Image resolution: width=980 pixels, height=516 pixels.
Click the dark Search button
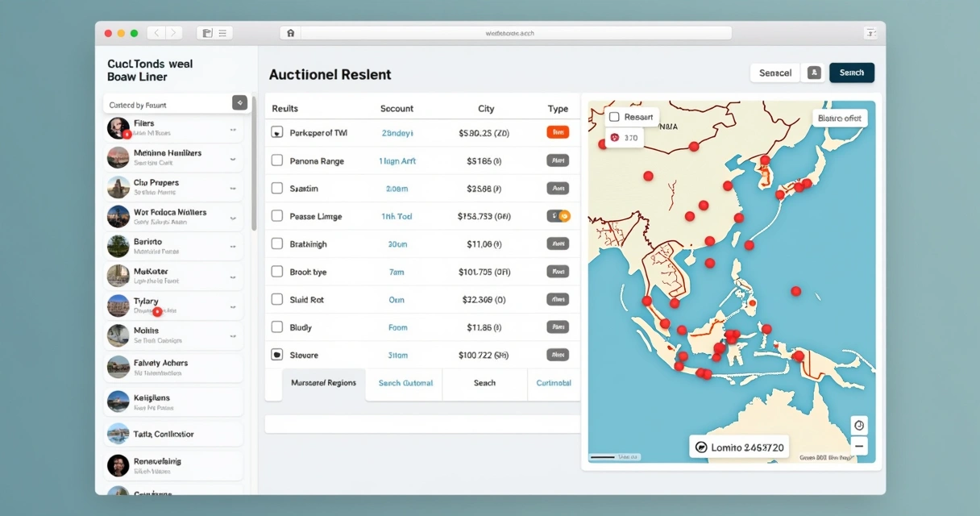point(852,73)
